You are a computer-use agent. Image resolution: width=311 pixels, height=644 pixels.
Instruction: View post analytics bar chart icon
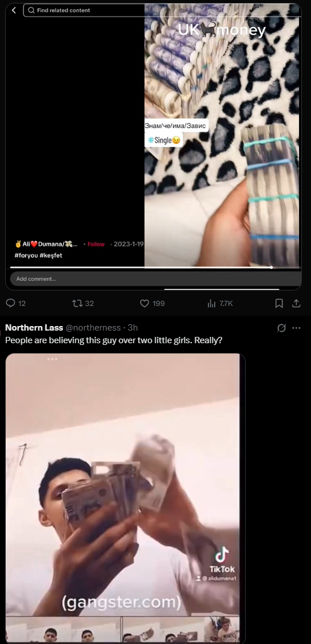(211, 303)
